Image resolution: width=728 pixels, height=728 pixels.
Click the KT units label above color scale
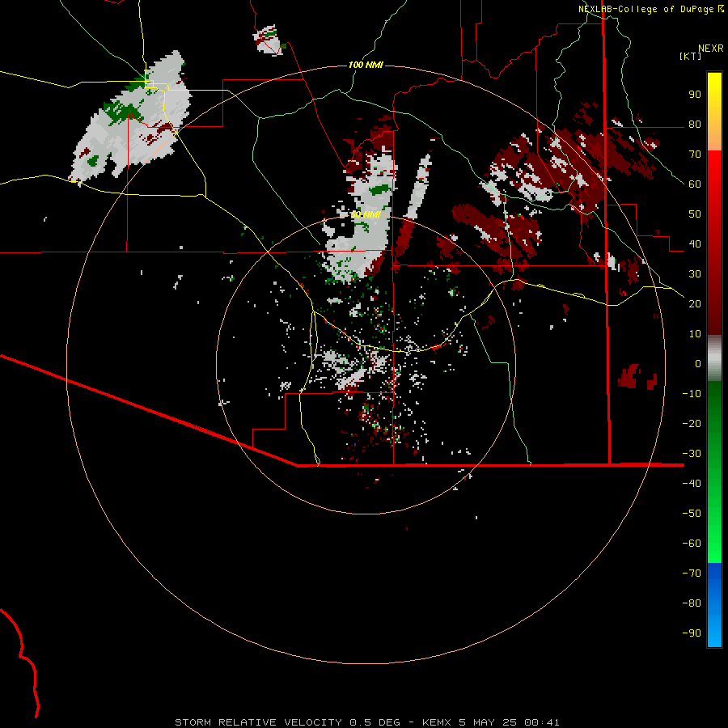(x=690, y=56)
